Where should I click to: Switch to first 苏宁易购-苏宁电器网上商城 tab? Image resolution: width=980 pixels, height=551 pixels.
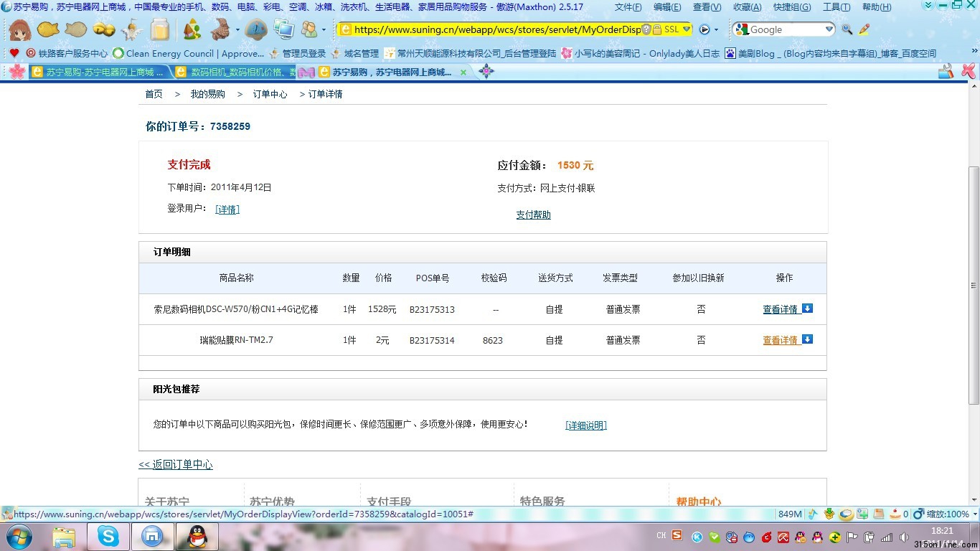pyautogui.click(x=100, y=72)
